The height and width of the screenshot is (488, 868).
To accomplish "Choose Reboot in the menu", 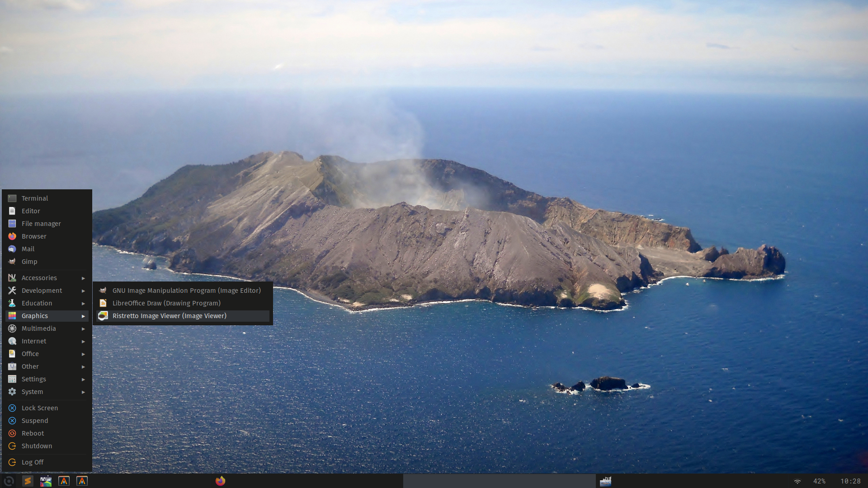I will click(x=47, y=433).
